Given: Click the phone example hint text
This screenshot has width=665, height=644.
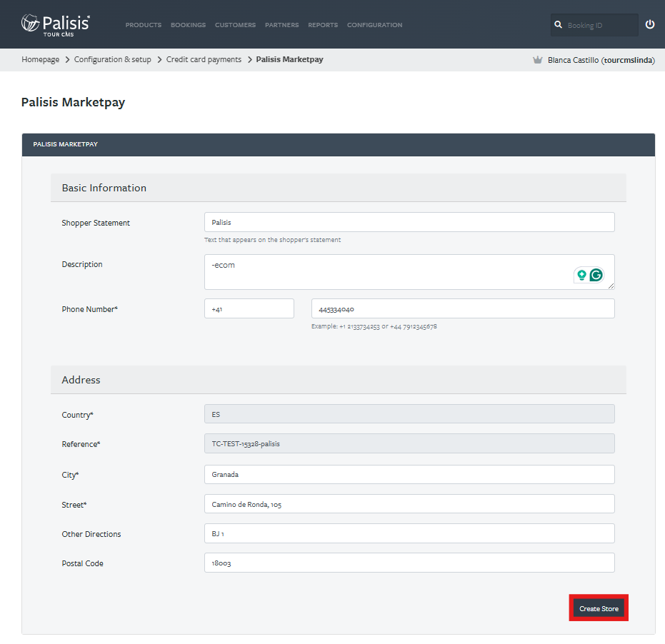Looking at the screenshot, I should (374, 326).
